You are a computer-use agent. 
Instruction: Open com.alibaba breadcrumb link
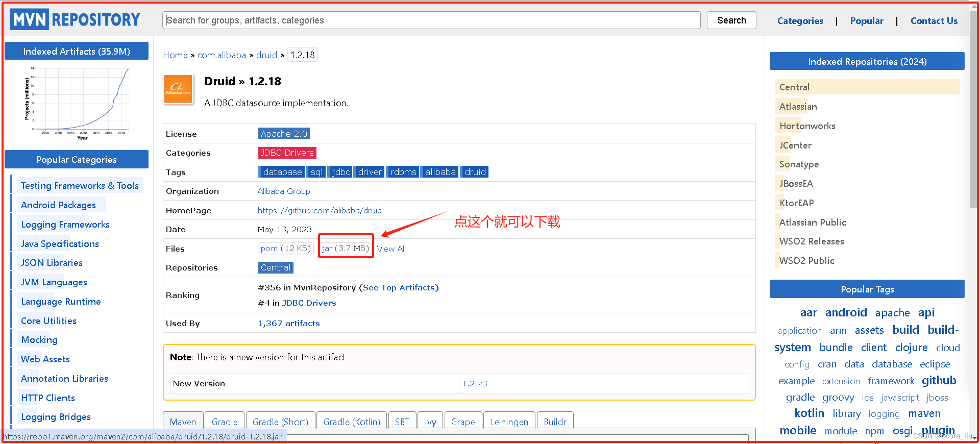222,55
